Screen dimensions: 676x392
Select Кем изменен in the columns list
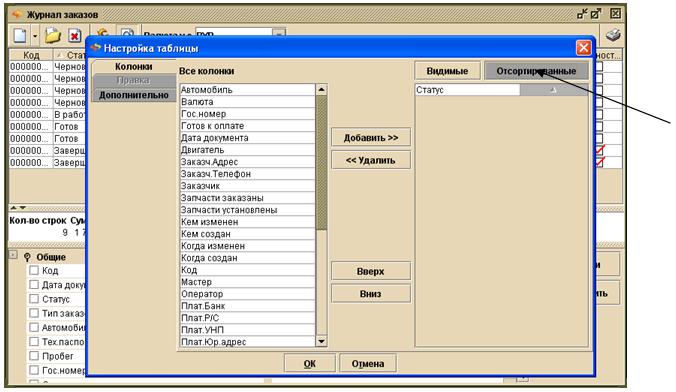coord(247,222)
